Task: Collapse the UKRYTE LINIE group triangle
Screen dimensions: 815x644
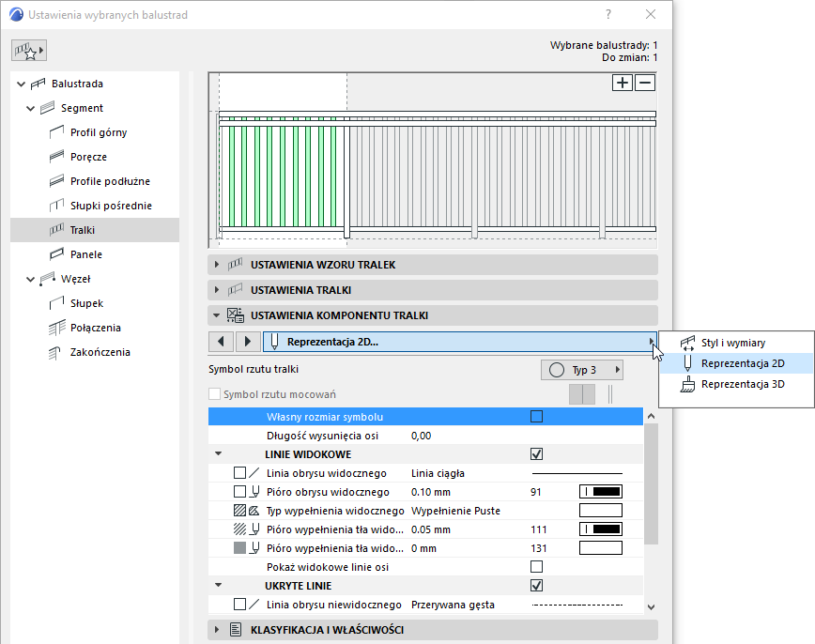Action: pos(218,586)
